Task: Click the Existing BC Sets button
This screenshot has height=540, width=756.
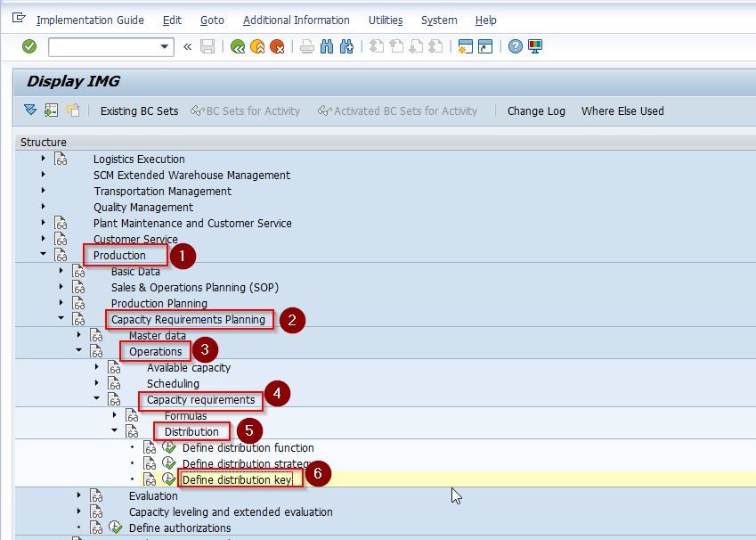Action: pyautogui.click(x=139, y=111)
